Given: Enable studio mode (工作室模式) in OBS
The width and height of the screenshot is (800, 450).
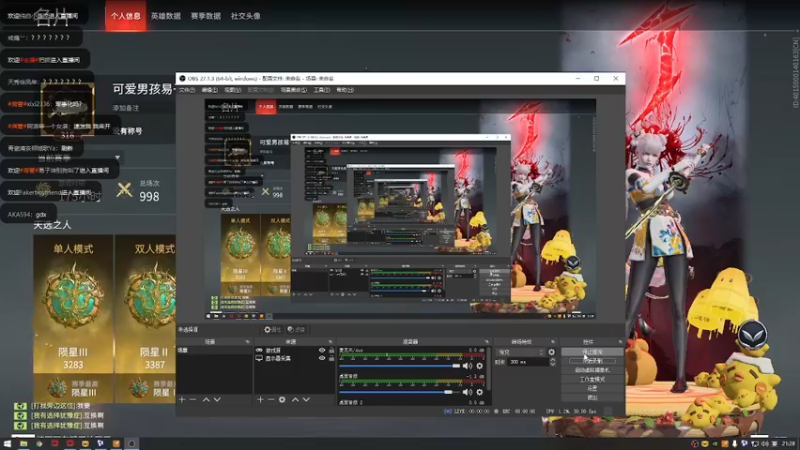Looking at the screenshot, I should coord(592,380).
